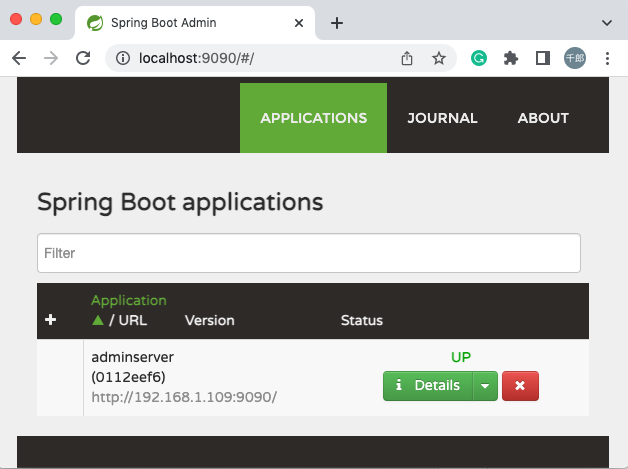Open Details for adminserver

[428, 386]
